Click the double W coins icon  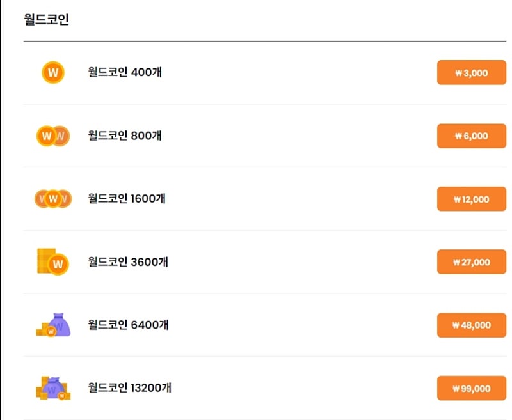pos(53,136)
